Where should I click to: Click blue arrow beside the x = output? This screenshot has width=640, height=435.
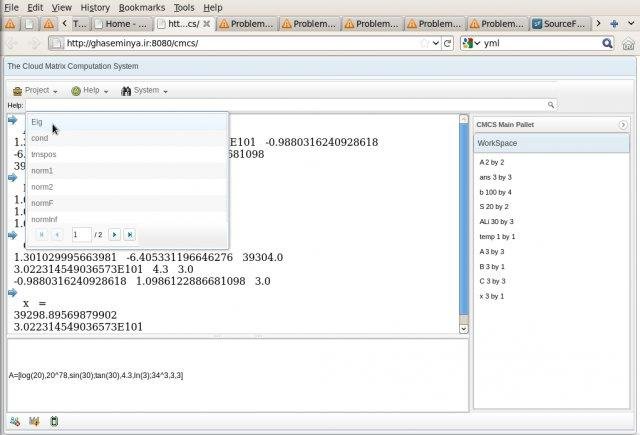12,293
